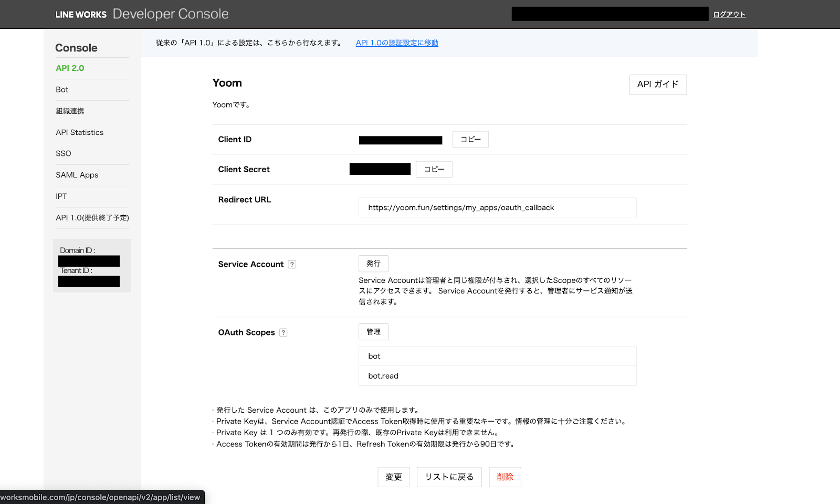The width and height of the screenshot is (840, 504).
Task: Follow the API 1.0の認証設定に移動 link
Action: (396, 43)
